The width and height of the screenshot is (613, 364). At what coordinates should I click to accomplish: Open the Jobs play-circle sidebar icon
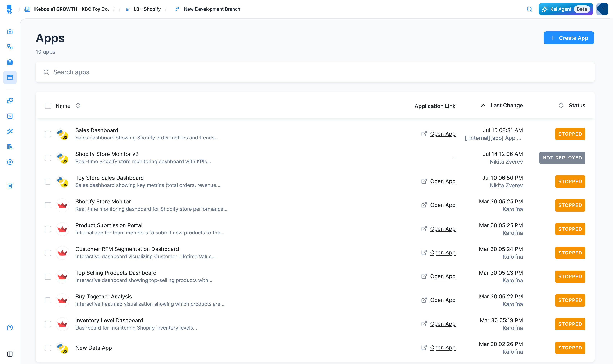[x=10, y=162]
